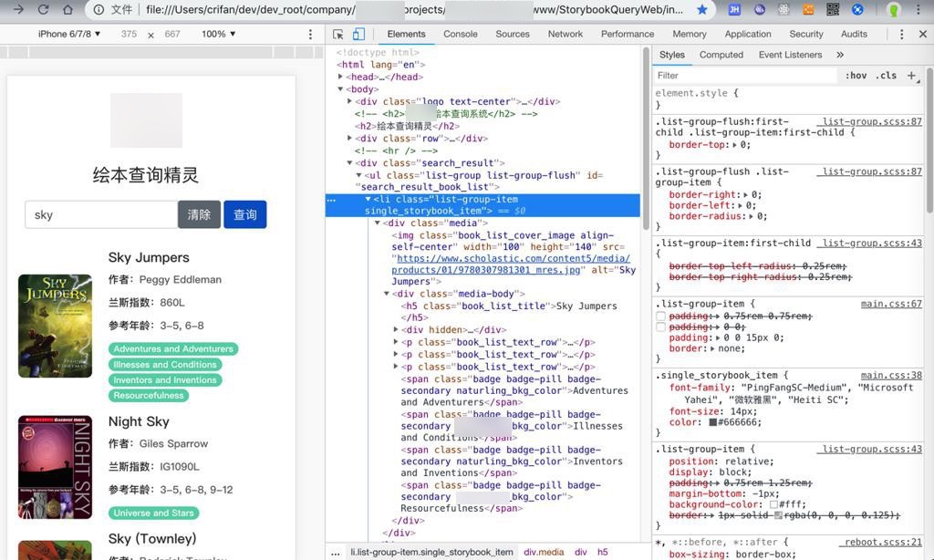Switch to the Console tab
The width and height of the screenshot is (934, 560).
pos(461,34)
